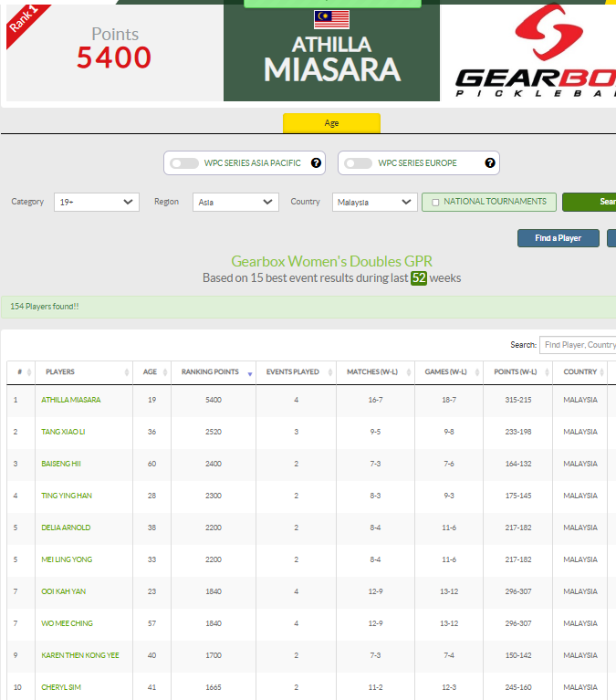The height and width of the screenshot is (700, 616).
Task: Sort by Games (W-L) column arrows
Action: coord(477,372)
